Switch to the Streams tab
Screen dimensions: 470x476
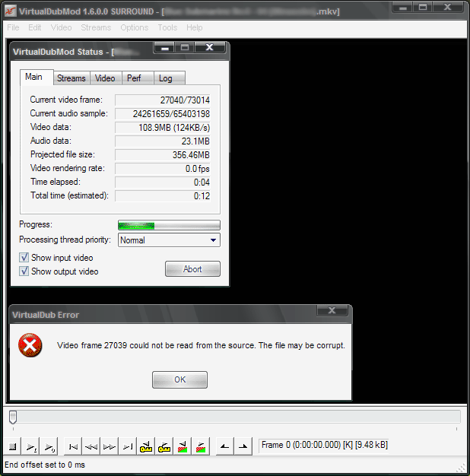[x=71, y=78]
